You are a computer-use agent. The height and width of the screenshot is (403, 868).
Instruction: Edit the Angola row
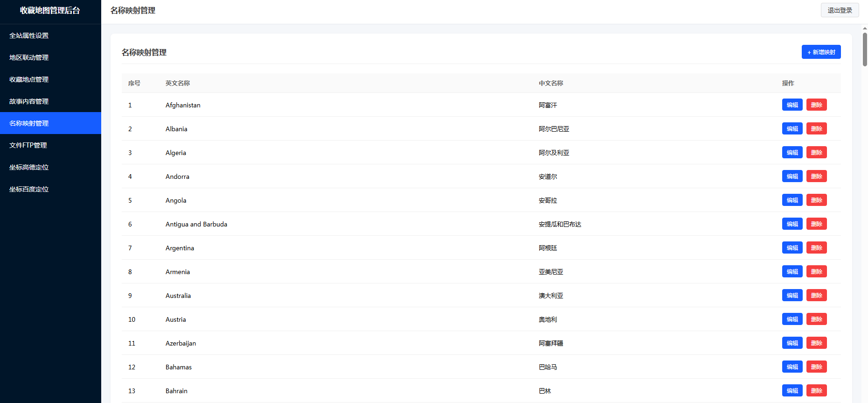[792, 200]
